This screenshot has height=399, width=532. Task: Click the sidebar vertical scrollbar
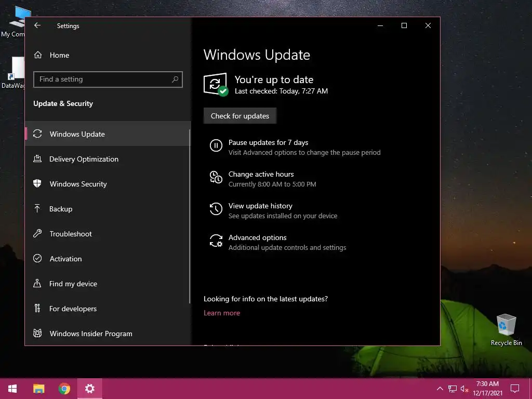tap(190, 216)
